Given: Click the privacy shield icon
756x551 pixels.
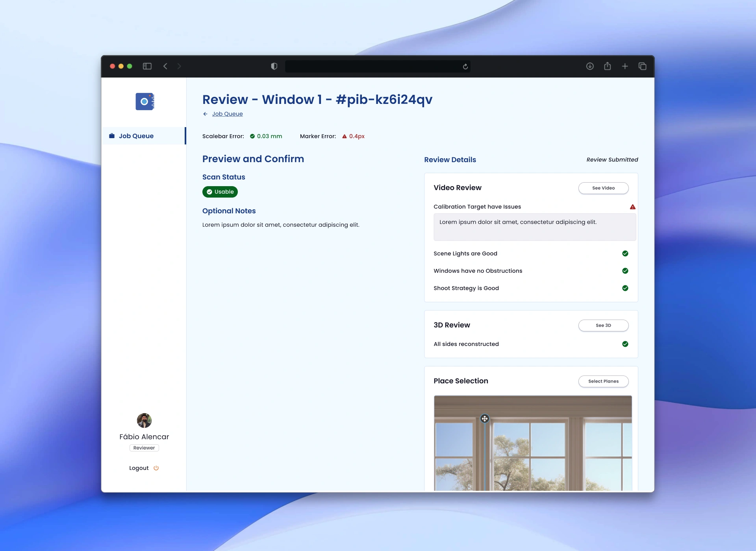Looking at the screenshot, I should pos(274,66).
